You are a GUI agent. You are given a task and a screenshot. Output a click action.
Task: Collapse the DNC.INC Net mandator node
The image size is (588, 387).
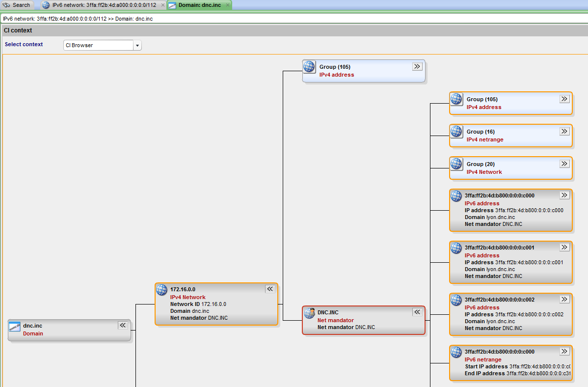pyautogui.click(x=417, y=312)
